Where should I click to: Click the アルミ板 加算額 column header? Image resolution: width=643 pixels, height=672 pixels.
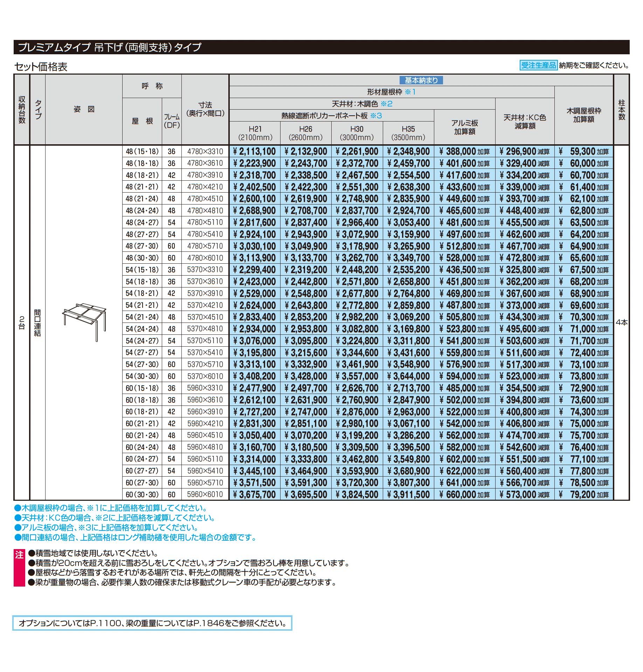465,127
